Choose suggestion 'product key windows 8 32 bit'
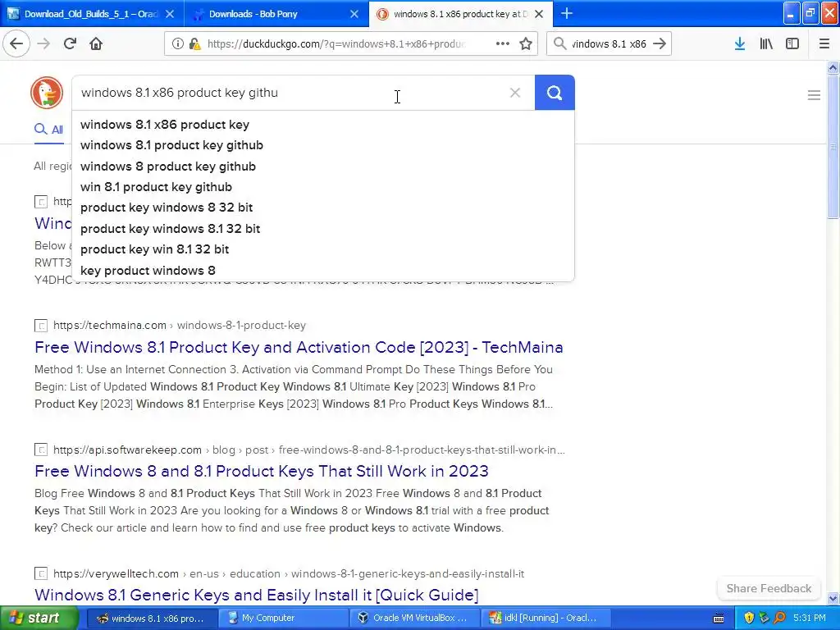Viewport: 840px width, 630px height. point(166,208)
